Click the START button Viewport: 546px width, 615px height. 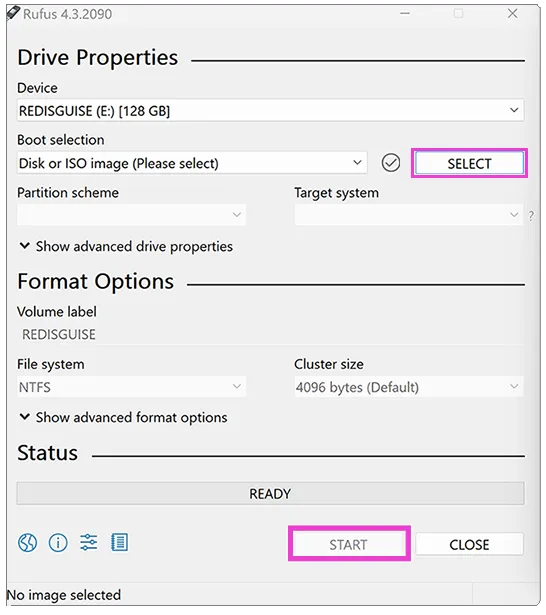click(x=349, y=544)
